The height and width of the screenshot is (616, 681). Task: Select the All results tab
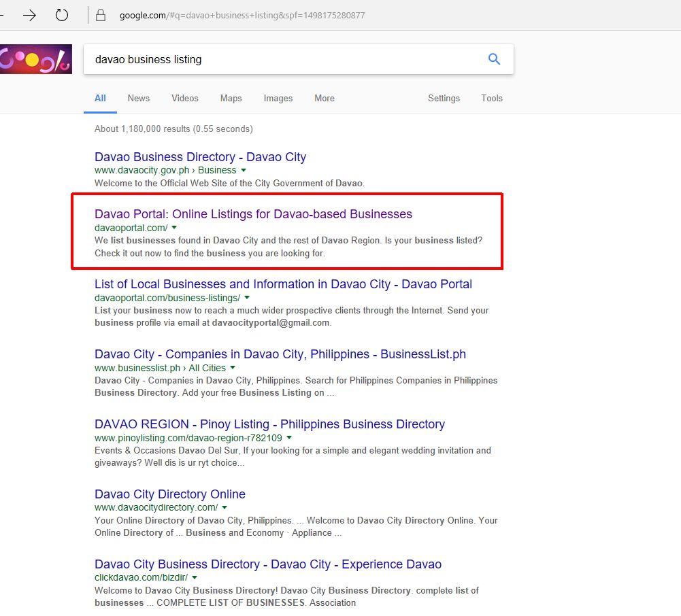click(x=100, y=98)
